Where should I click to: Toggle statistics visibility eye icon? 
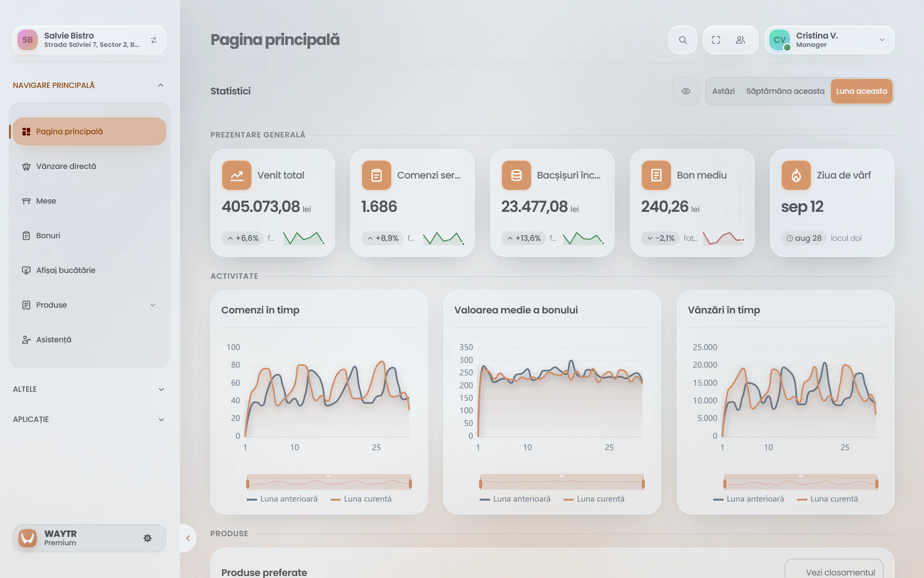pos(686,91)
